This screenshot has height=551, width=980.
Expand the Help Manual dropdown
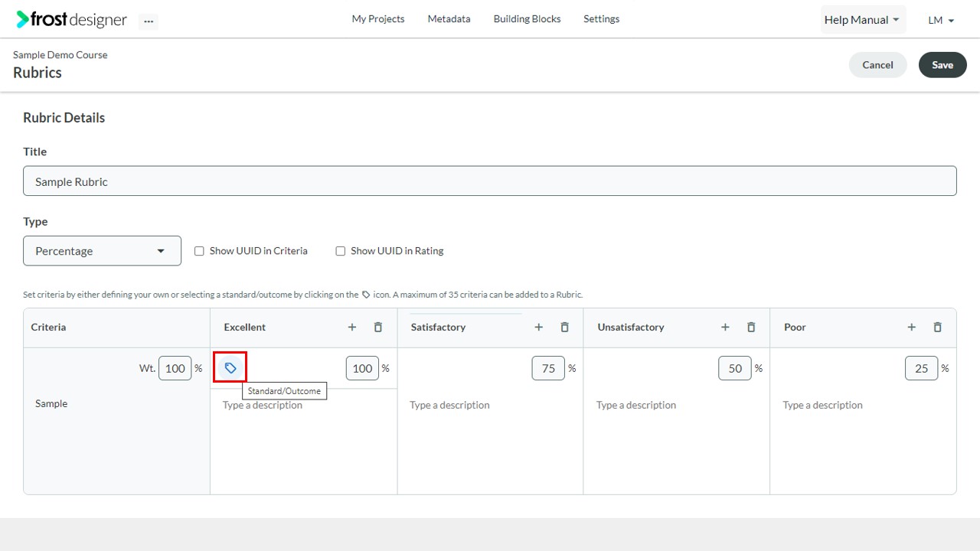(863, 20)
